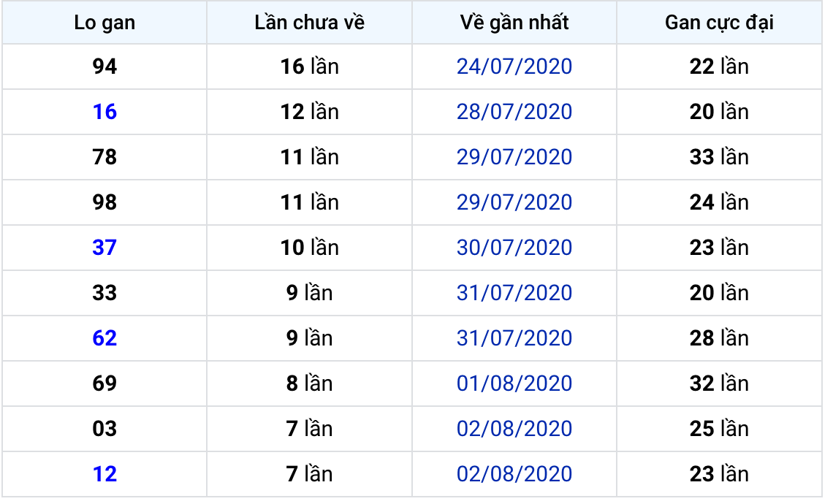
Task: Select the blue number 37
Action: [x=104, y=248]
